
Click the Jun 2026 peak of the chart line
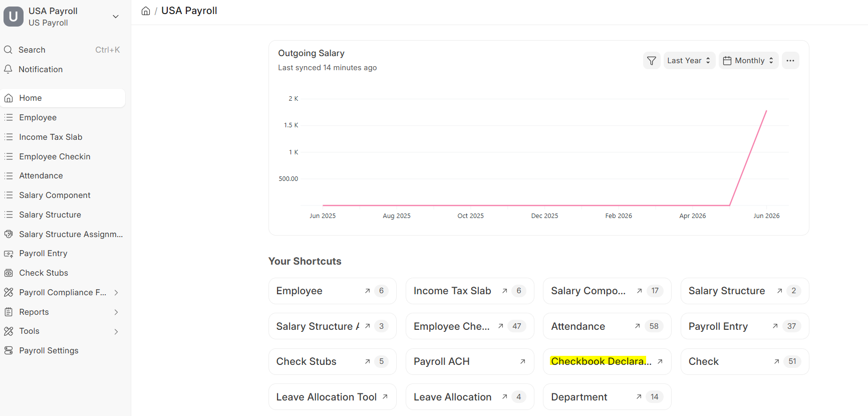[x=766, y=111]
